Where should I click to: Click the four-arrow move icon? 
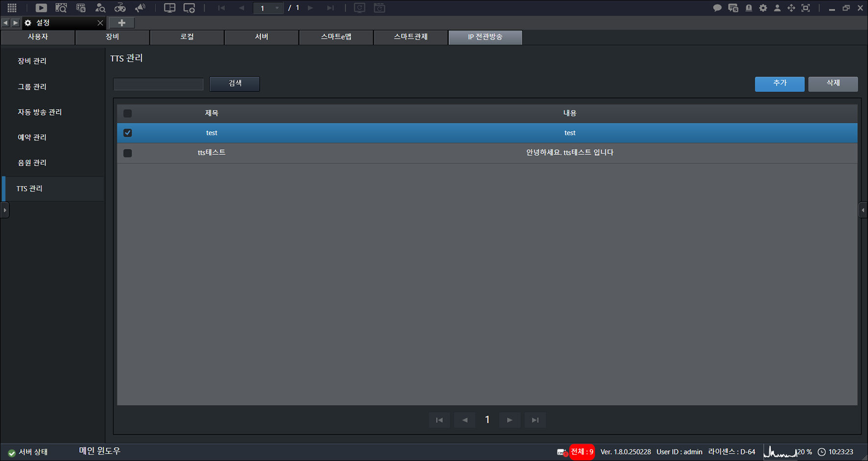click(x=791, y=8)
